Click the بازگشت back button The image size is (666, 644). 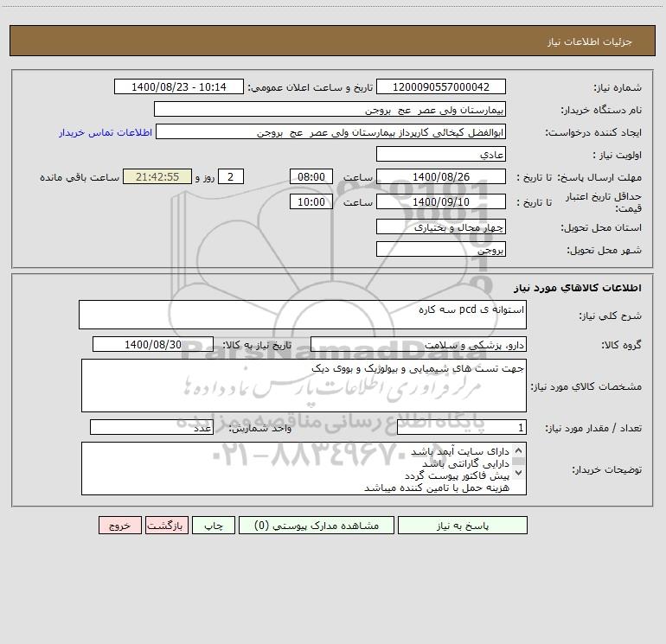(x=166, y=526)
